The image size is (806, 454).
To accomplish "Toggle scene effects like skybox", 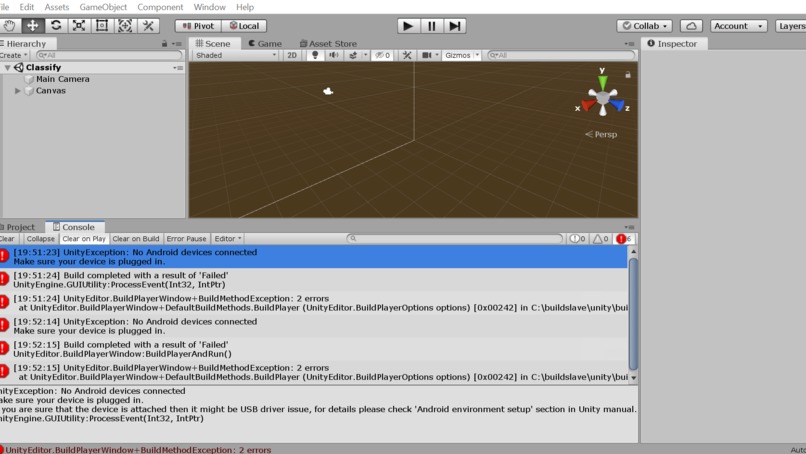I will (x=353, y=55).
